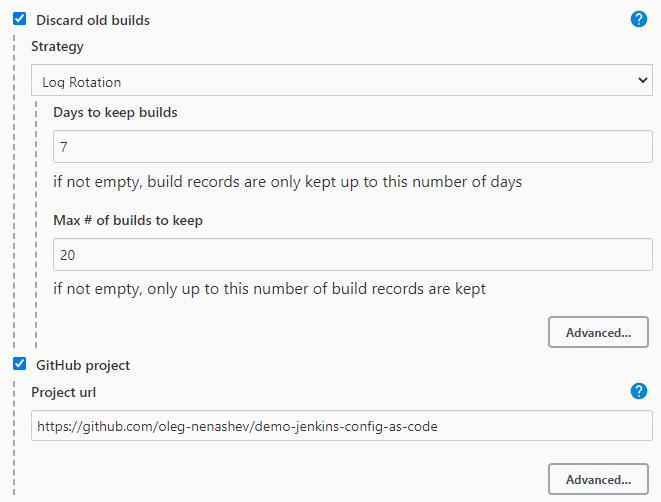The width and height of the screenshot is (661, 502).
Task: Focus the Days to keep builds field
Action: tap(352, 147)
